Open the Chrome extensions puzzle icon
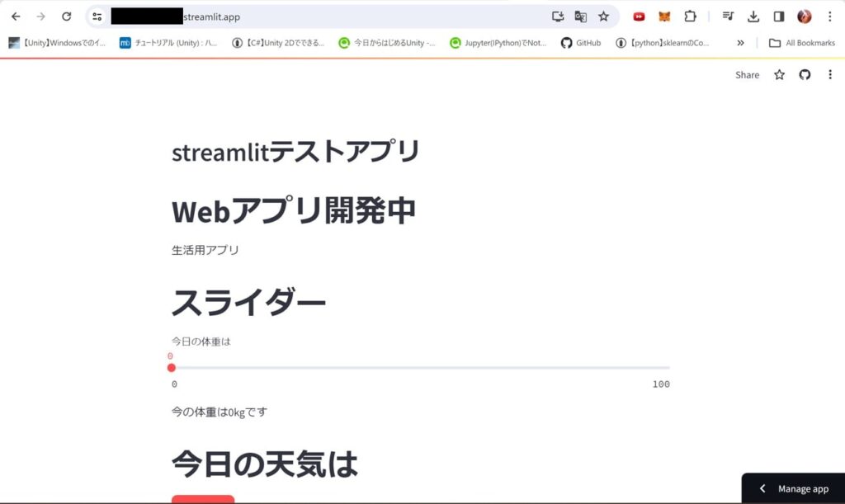The height and width of the screenshot is (504, 845). (x=691, y=16)
